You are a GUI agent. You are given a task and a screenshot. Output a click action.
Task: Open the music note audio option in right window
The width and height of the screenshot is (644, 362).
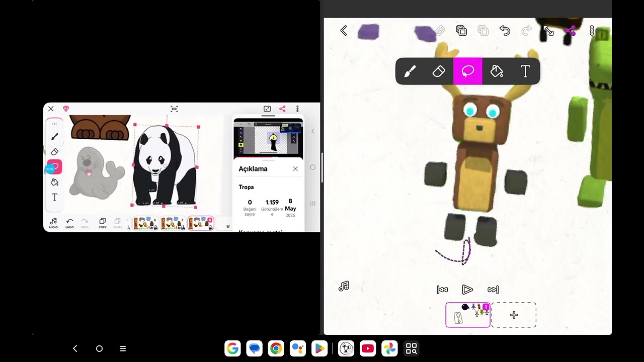[x=344, y=286]
